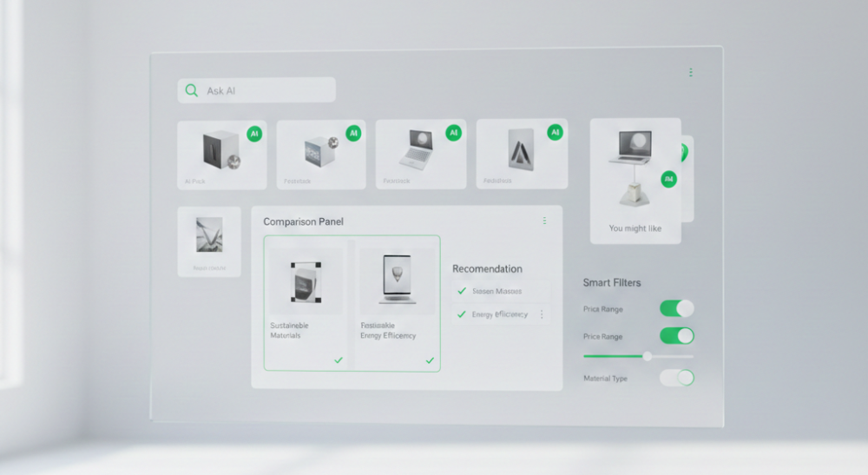This screenshot has width=868, height=475.
Task: Enable the Material Type filter switch
Action: coord(676,378)
